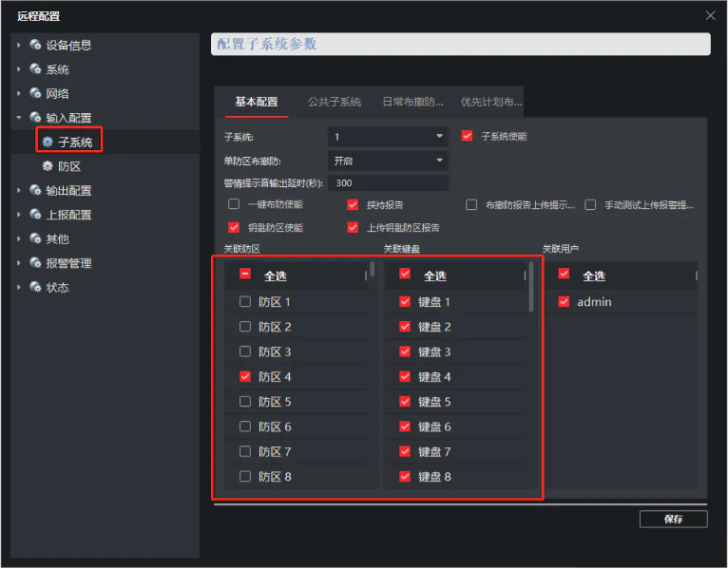Toggle the 子系统使能 checkbox

(x=467, y=136)
